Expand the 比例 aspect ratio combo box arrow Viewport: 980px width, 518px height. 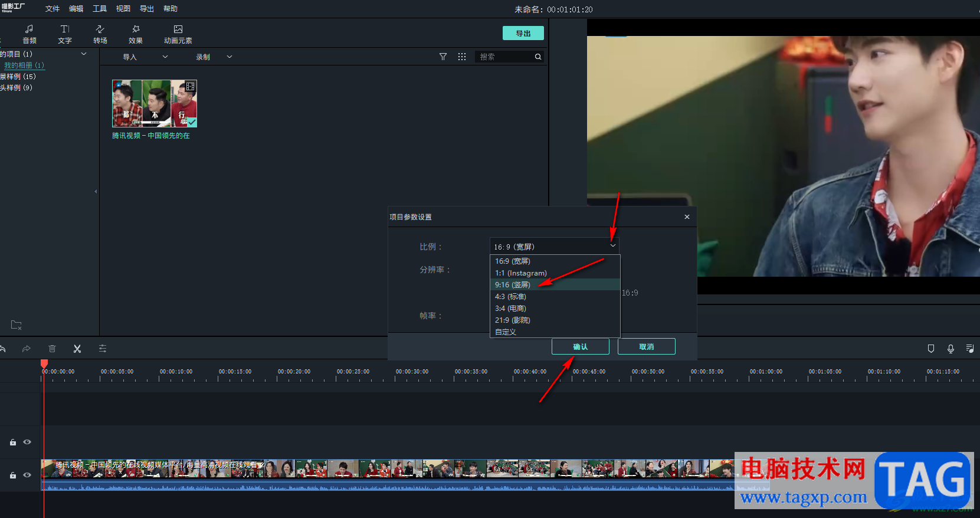pyautogui.click(x=613, y=246)
